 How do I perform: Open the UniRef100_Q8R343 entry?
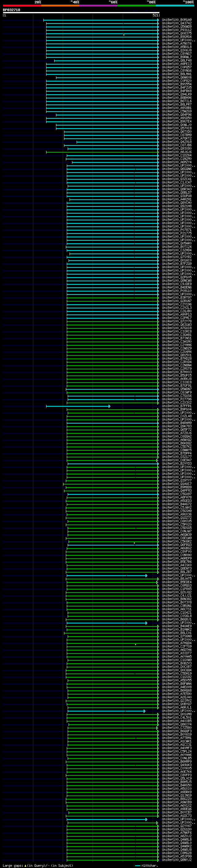click(177, 189)
